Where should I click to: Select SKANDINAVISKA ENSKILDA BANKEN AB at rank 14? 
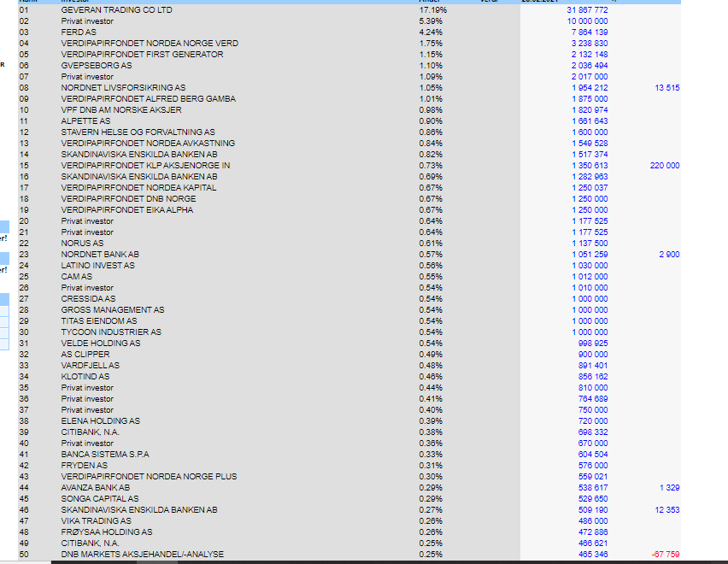click(x=139, y=155)
